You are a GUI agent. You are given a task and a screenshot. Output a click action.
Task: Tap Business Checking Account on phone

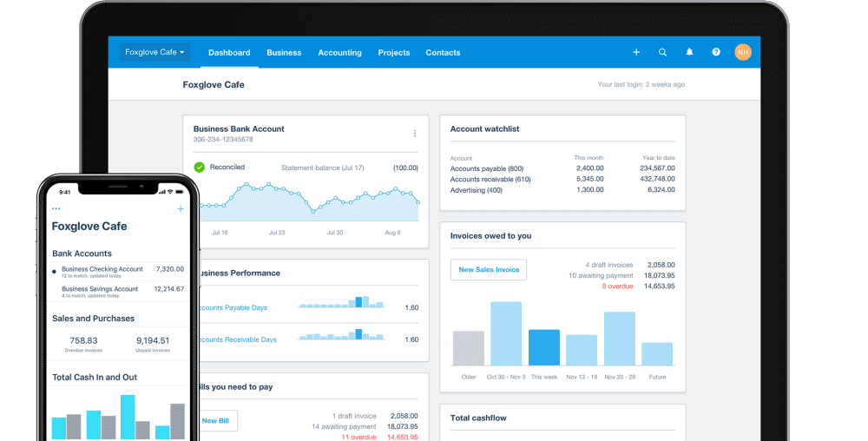click(102, 269)
